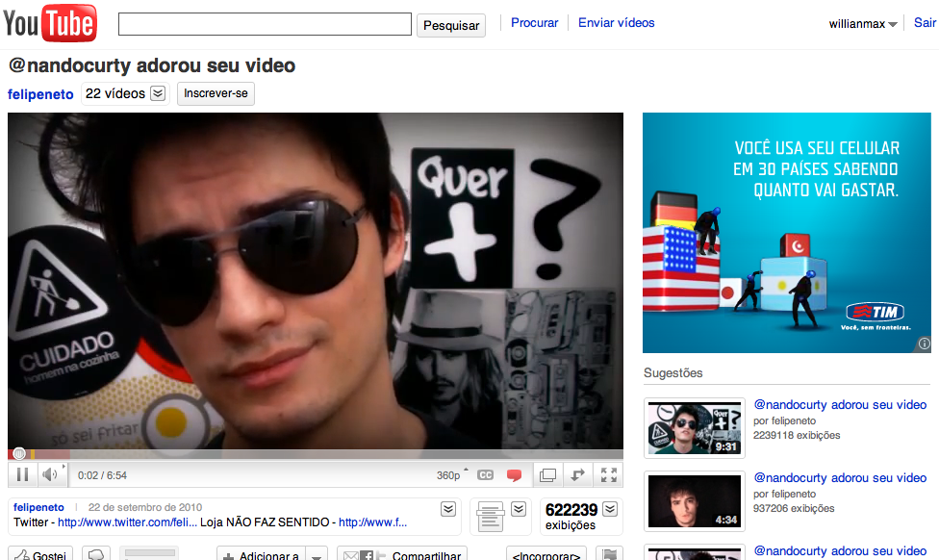
Task: Pause the playing video
Action: point(22,474)
